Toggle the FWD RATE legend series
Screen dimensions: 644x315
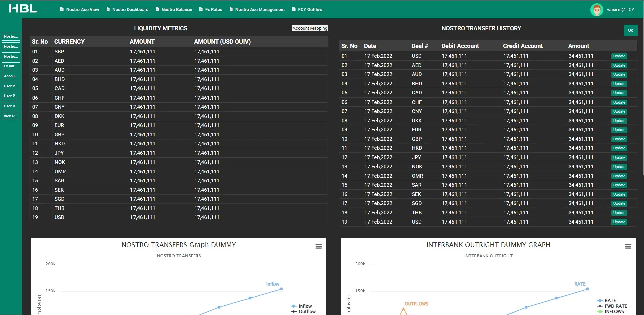tap(612, 306)
